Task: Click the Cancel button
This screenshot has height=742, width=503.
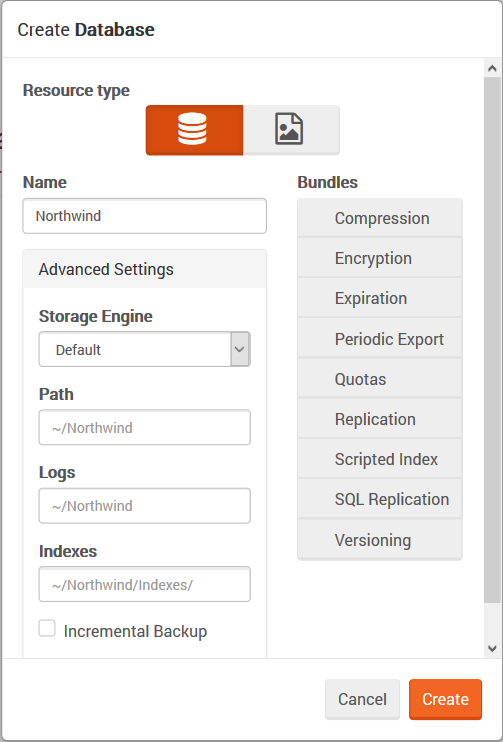Action: pyautogui.click(x=362, y=699)
